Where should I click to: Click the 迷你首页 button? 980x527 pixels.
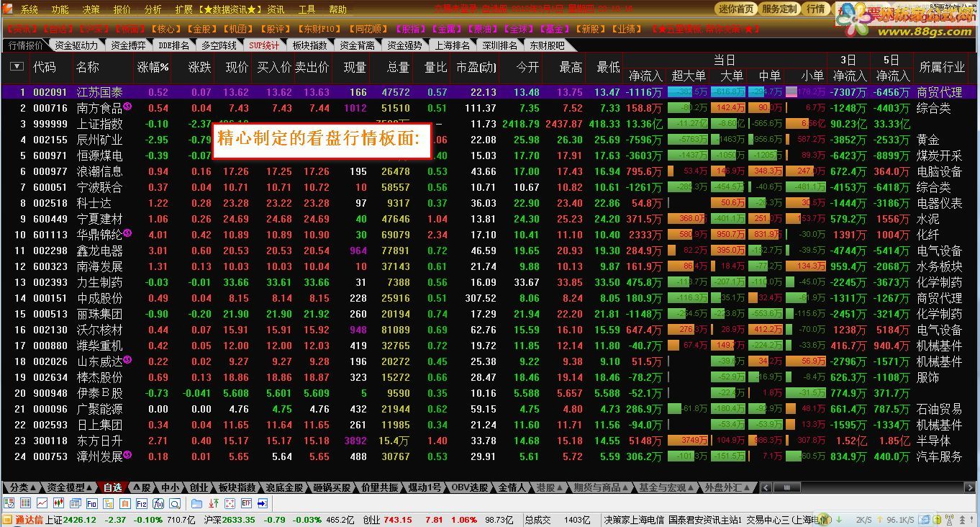point(736,9)
